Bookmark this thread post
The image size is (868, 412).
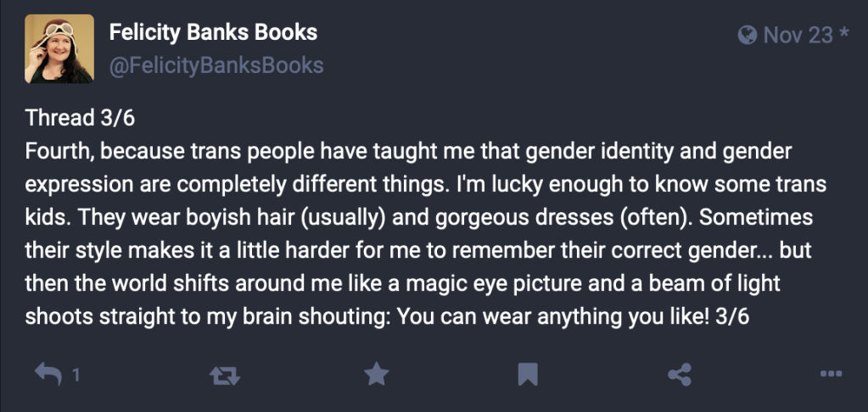527,373
